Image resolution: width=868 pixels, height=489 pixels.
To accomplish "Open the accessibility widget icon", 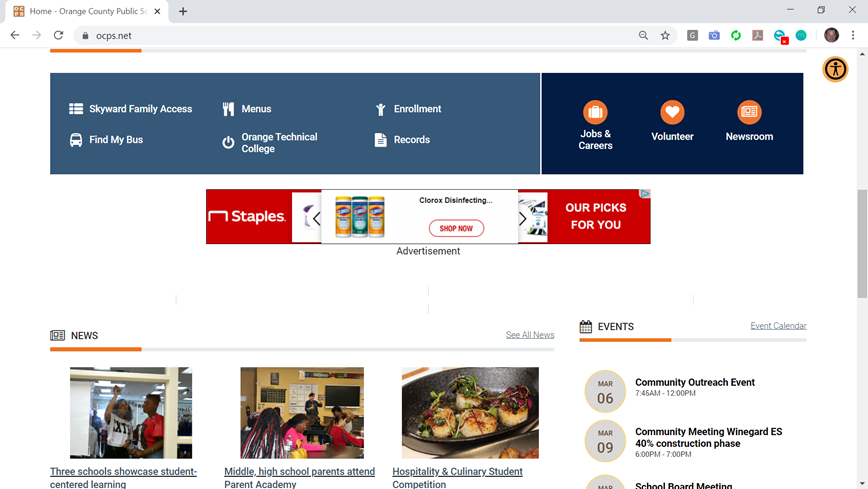I will [835, 69].
